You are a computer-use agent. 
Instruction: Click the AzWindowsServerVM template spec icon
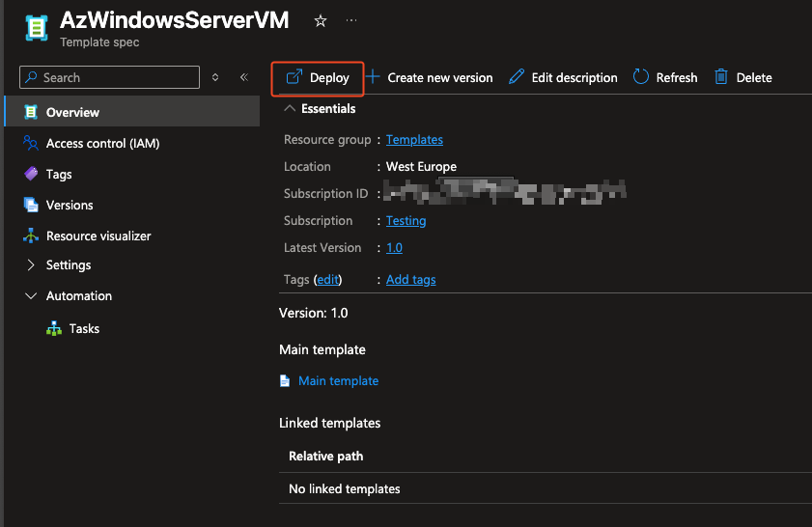click(x=37, y=28)
